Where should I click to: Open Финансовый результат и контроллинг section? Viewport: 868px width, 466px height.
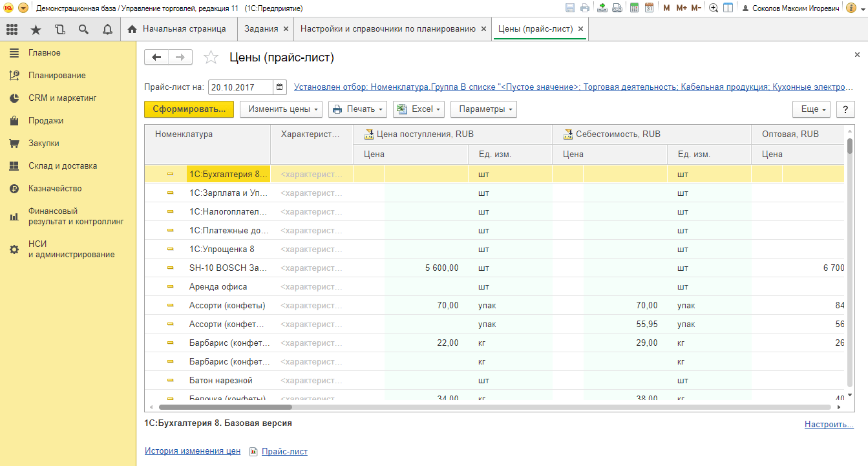tap(68, 217)
